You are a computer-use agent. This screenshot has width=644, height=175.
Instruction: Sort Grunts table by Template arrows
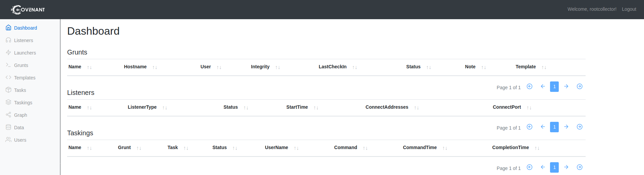[x=544, y=67]
